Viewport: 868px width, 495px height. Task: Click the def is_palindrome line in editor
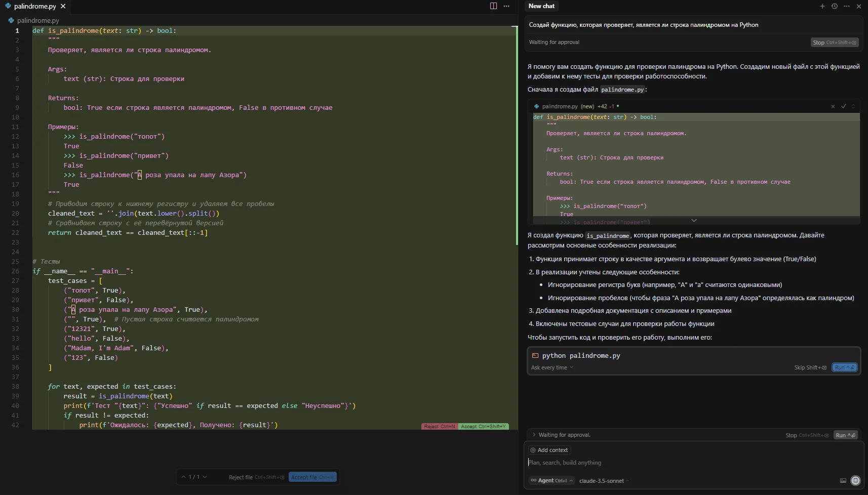tap(104, 30)
